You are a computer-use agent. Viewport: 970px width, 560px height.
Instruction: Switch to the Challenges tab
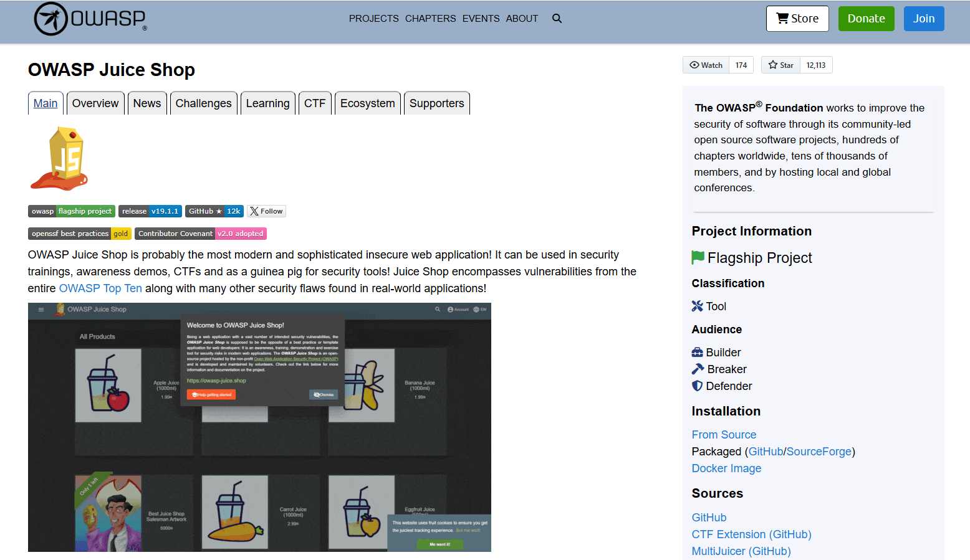204,103
